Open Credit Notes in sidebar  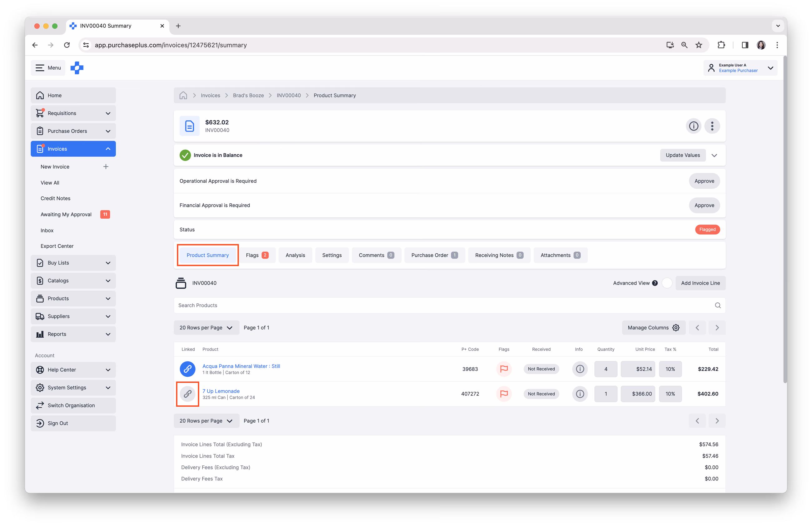pos(55,198)
